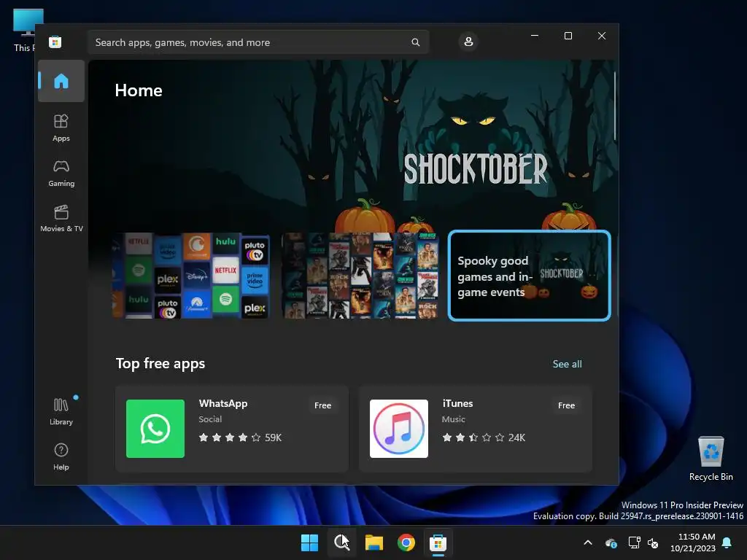The image size is (747, 560).
Task: Open the user account profile icon
Action: click(x=468, y=42)
